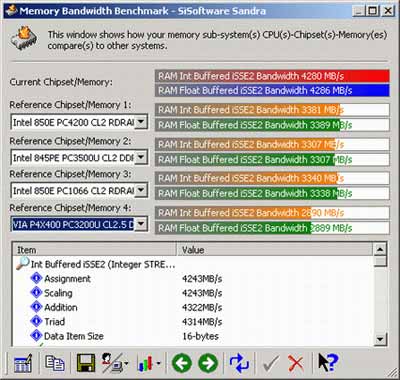Click the What's This help cursor icon
400x380 pixels.
[x=328, y=362]
